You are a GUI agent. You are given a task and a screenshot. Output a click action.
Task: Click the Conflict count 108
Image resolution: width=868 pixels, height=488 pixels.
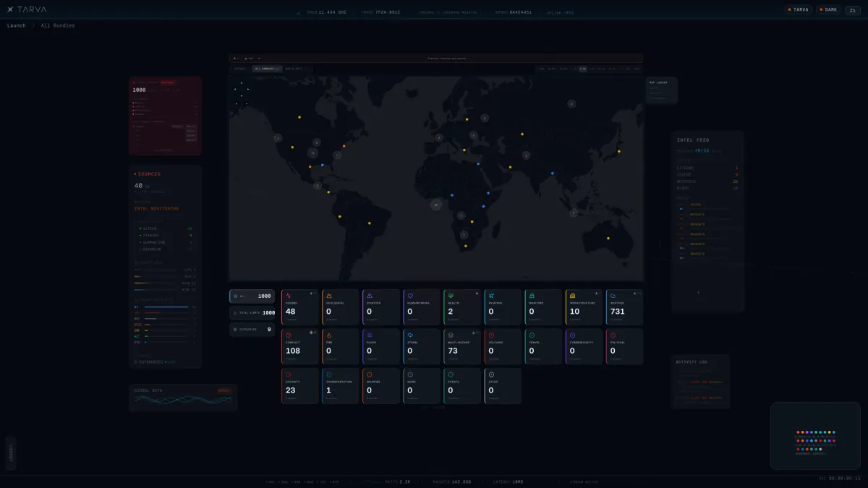pos(293,351)
